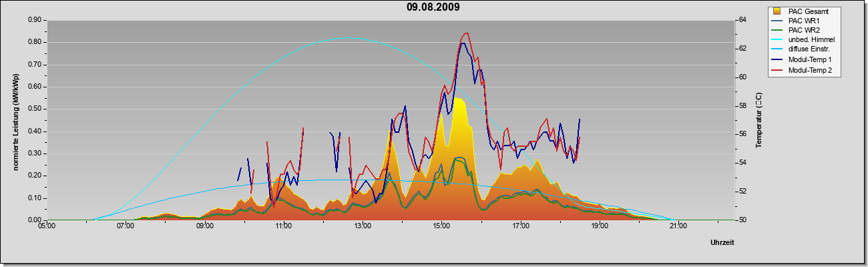
Task: Click the 0.90 value on power axis
Action: click(33, 20)
